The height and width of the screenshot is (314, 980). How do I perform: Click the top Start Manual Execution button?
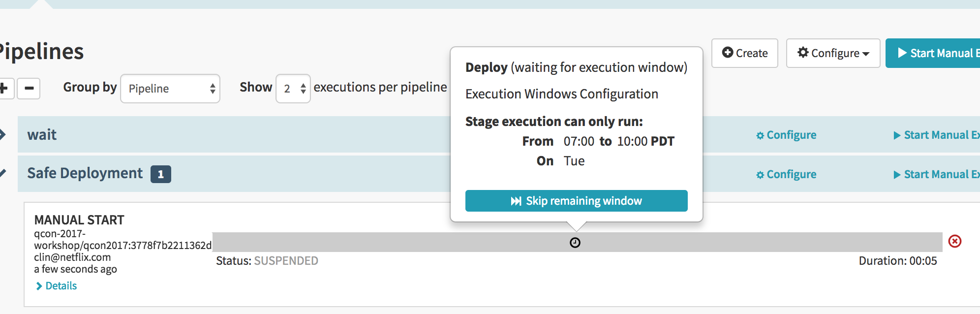click(x=933, y=53)
